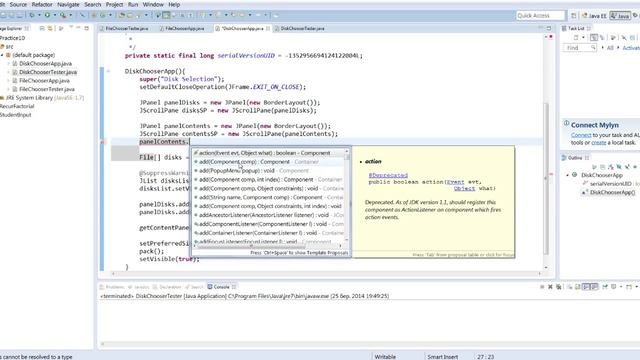
Task: Switch to the Java EE perspective
Action: 594,16
